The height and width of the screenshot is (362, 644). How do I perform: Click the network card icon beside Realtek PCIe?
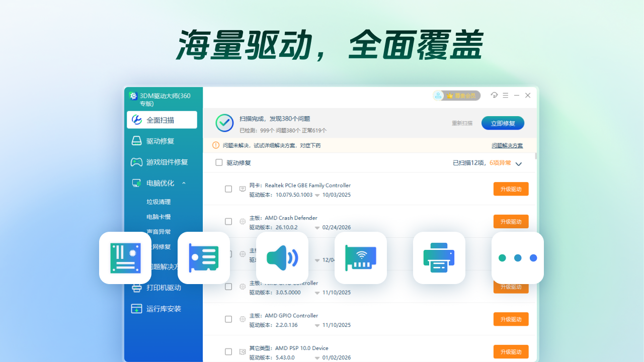243,189
